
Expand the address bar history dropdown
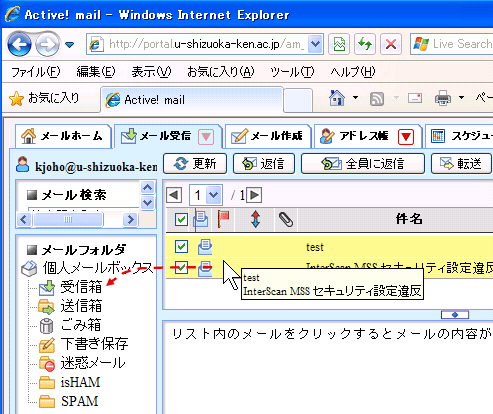click(x=315, y=44)
